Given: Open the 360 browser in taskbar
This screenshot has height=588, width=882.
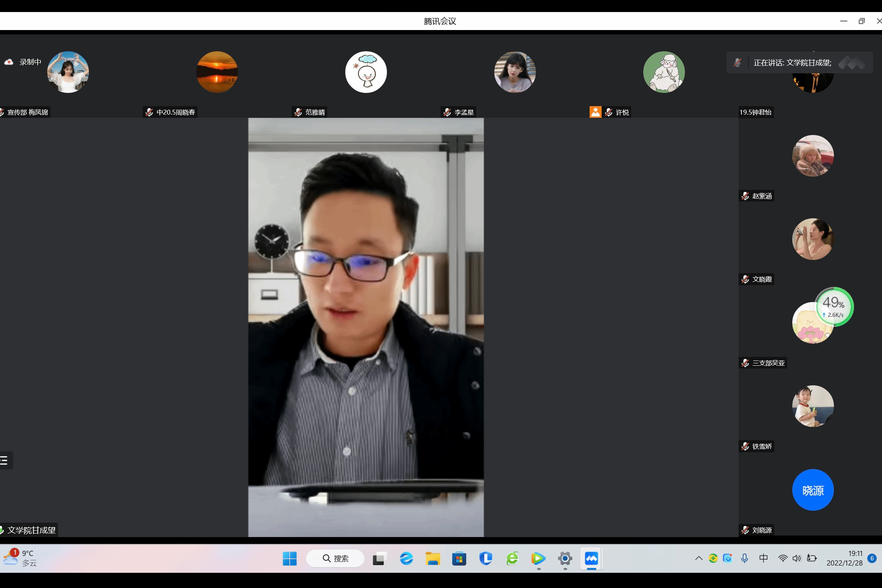Looking at the screenshot, I should [512, 558].
